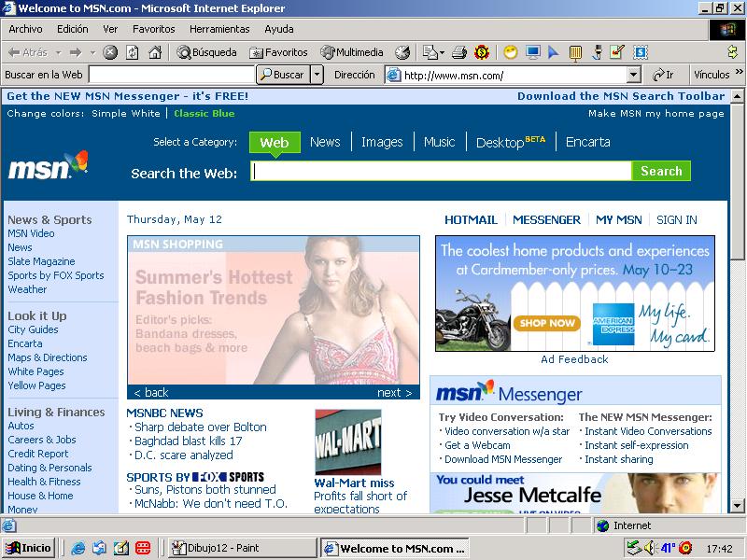The width and height of the screenshot is (747, 560).
Task: Open Maps & Directions sidebar link
Action: coord(48,357)
